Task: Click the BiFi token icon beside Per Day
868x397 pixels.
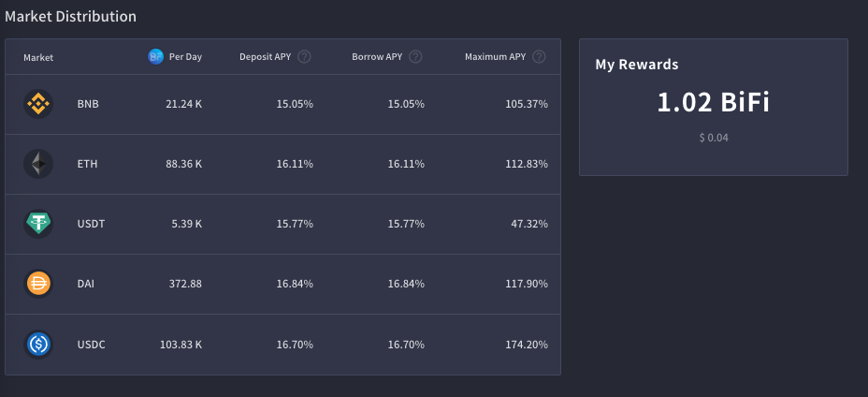Action: [155, 56]
